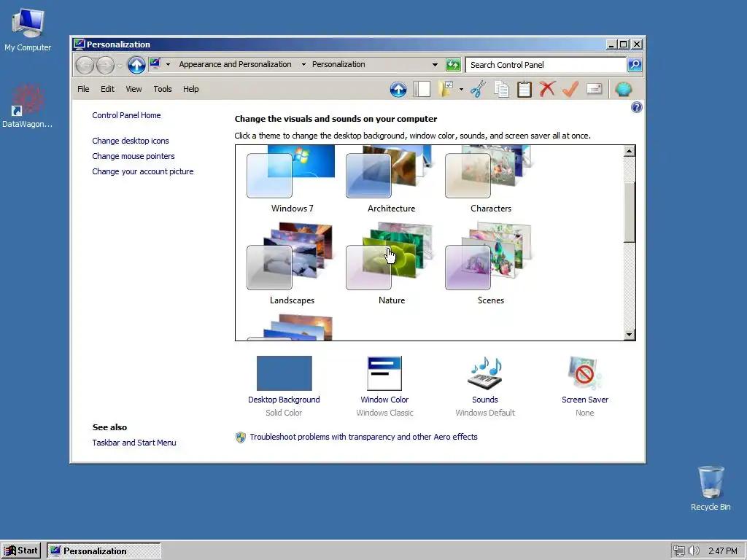This screenshot has height=560, width=747.
Task: Click Change desktop icons link
Action: click(x=131, y=141)
